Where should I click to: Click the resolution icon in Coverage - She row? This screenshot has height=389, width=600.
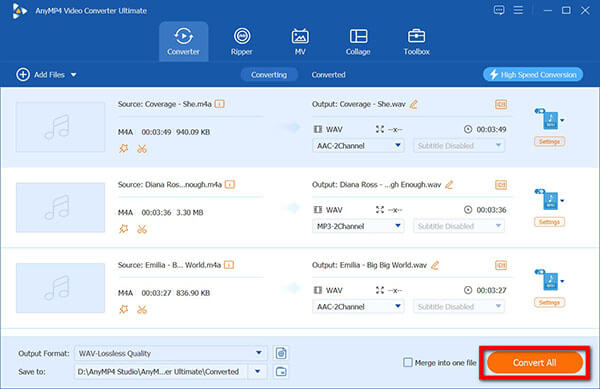[x=380, y=129]
